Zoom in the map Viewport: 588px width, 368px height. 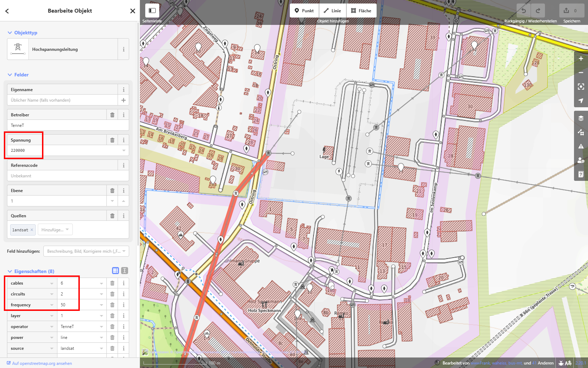coord(581,59)
